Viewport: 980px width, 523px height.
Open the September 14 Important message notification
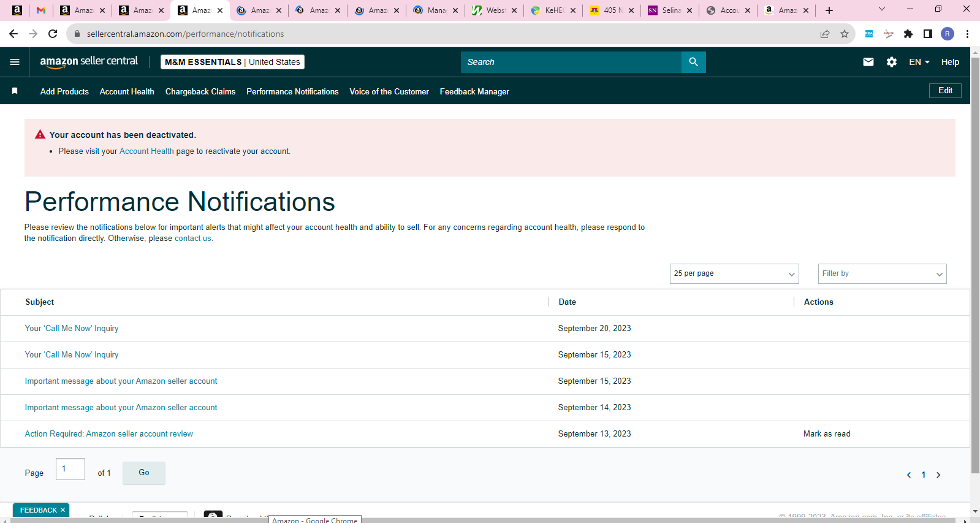[x=121, y=408]
